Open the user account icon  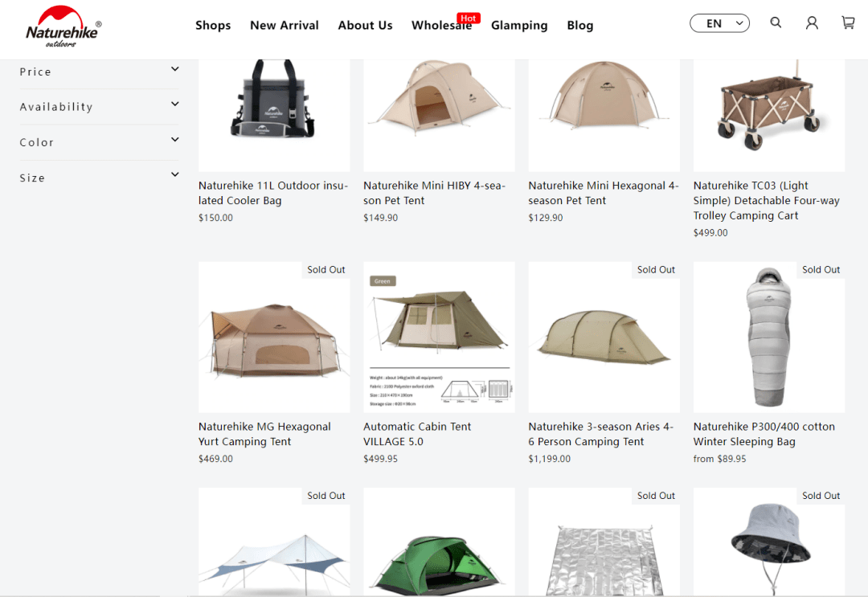point(812,23)
